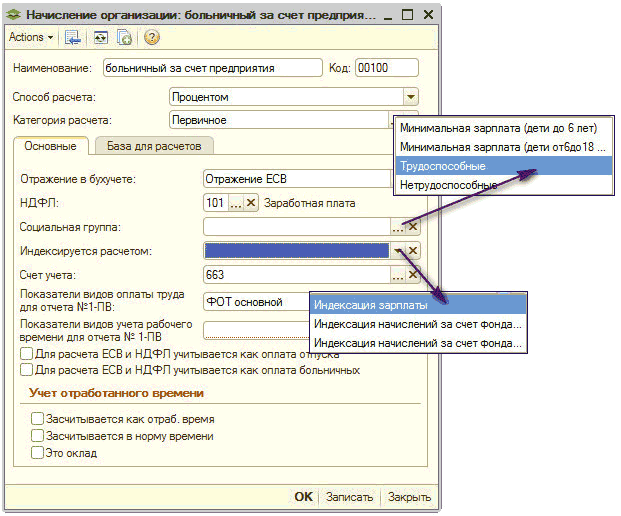Clear the Социальная группа field
Screen dimensions: 621x516
coord(413,227)
